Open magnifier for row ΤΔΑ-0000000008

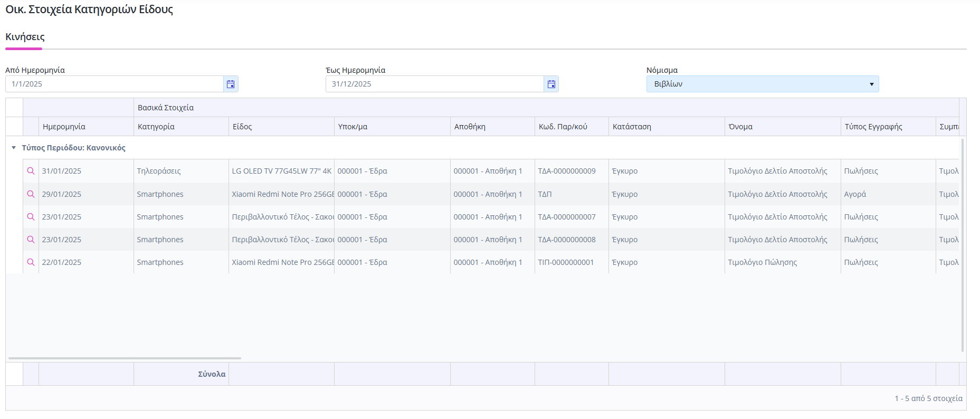coord(31,240)
